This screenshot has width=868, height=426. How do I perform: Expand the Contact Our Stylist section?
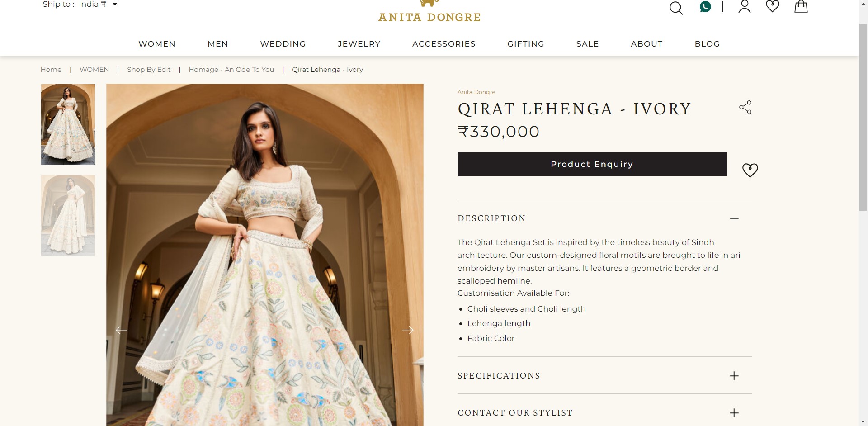[x=605, y=413]
